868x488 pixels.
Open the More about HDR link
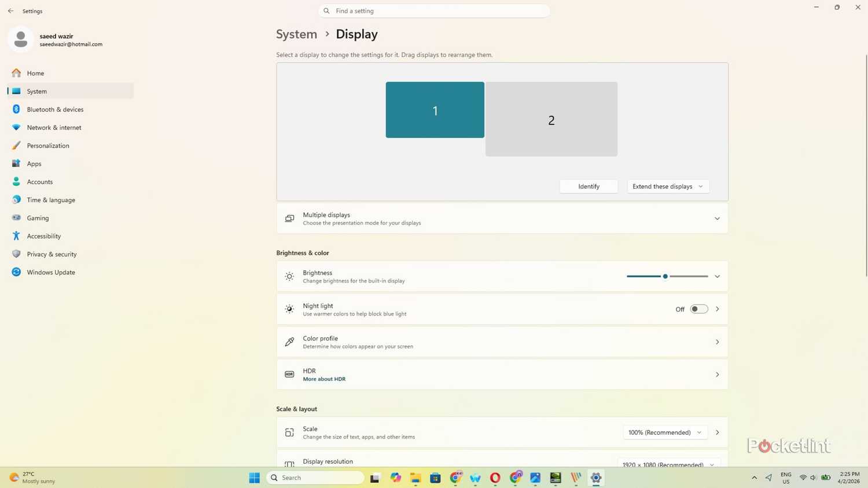pyautogui.click(x=324, y=379)
